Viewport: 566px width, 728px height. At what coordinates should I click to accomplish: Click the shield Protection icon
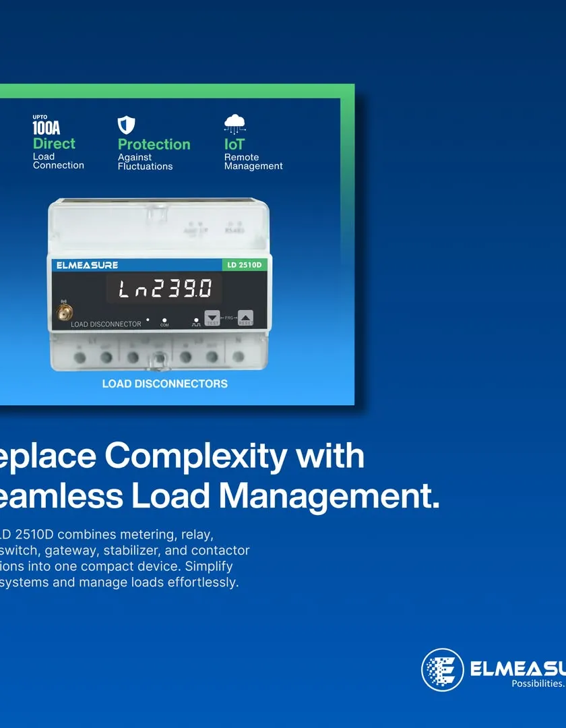tap(126, 125)
